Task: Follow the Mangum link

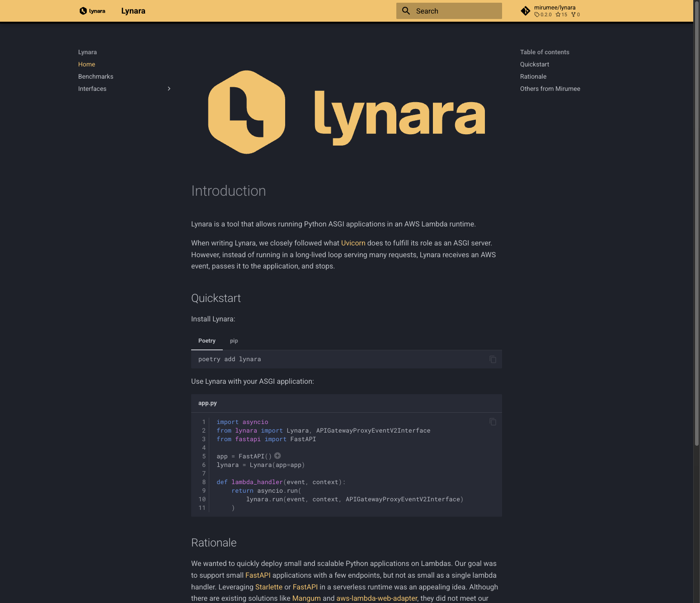Action: pyautogui.click(x=306, y=598)
